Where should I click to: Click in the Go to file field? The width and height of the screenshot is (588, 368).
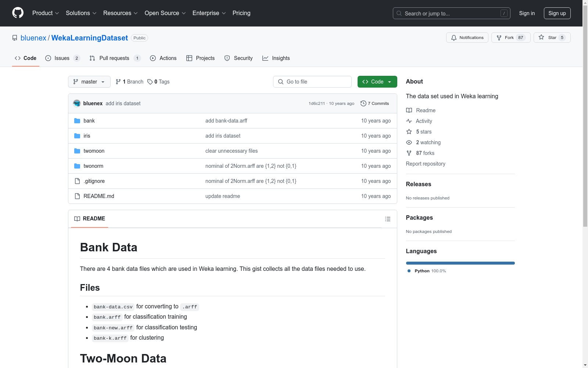click(312, 82)
